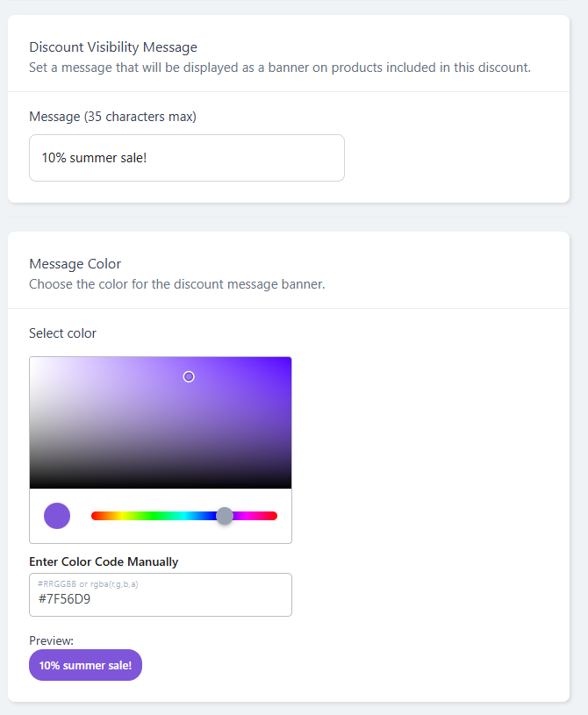Click the round purple current-color swatch

tap(57, 516)
